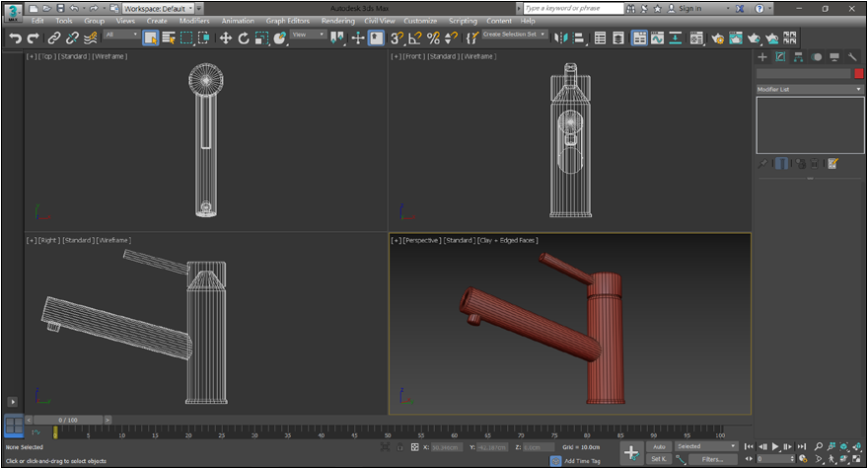Open the Graph Editors menu
Viewport: 868px width, 469px height.
[x=288, y=20]
